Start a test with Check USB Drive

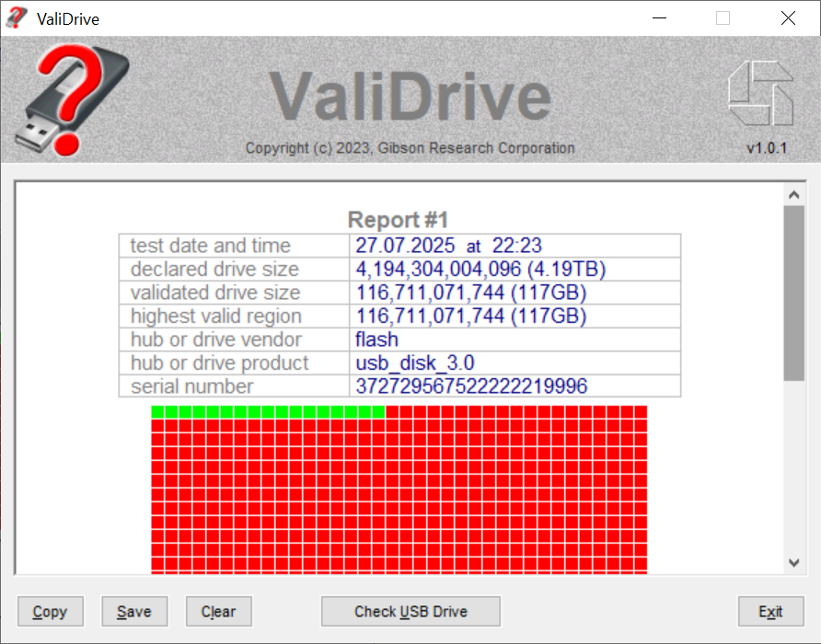[x=410, y=611]
